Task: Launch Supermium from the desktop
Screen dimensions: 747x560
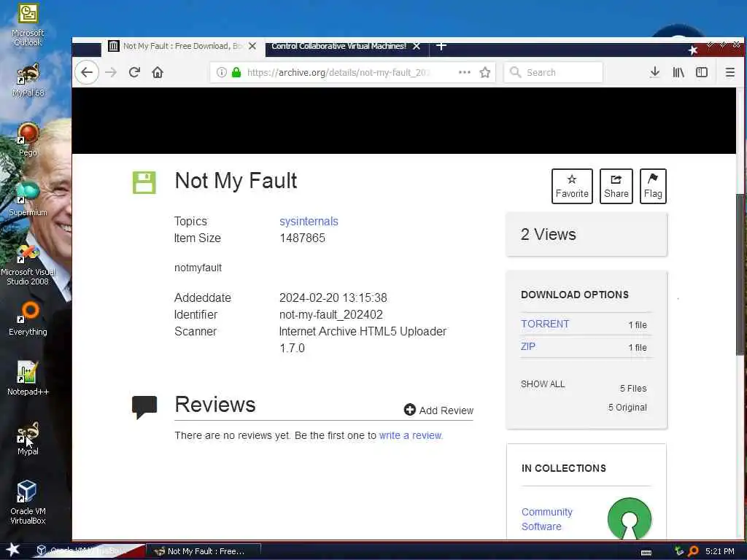Action: (28, 199)
